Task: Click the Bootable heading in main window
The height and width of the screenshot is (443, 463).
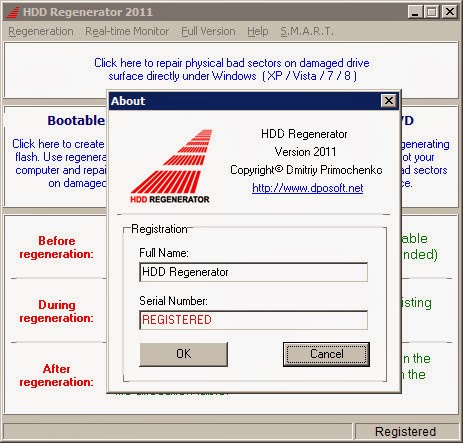Action: point(76,120)
